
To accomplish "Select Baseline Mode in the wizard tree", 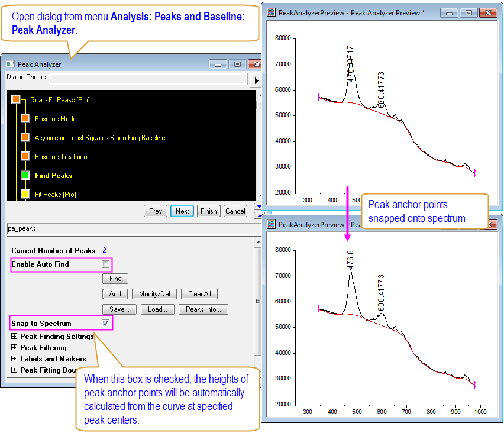I will point(56,119).
